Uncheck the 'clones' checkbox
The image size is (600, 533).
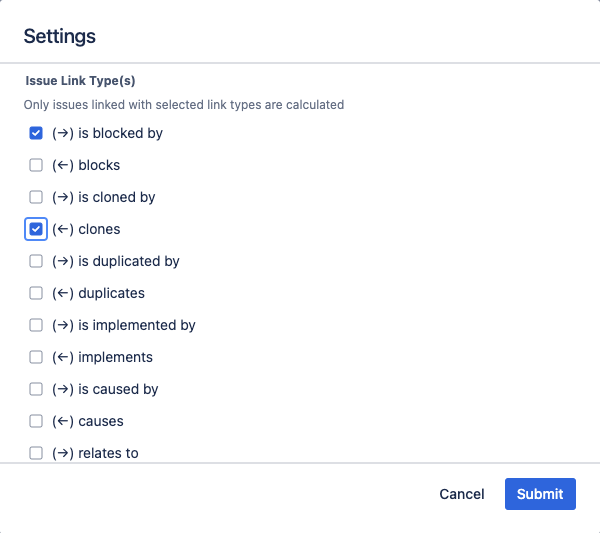tap(36, 229)
